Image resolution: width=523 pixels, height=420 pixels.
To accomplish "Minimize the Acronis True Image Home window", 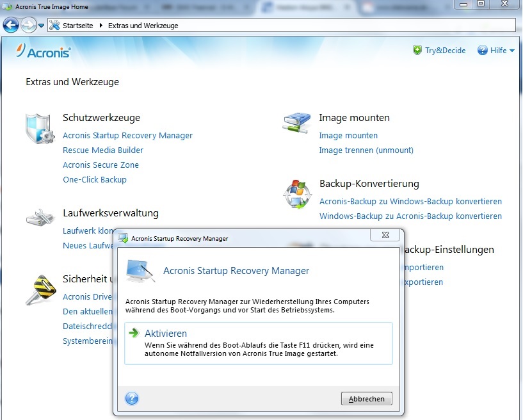I will (x=463, y=4).
